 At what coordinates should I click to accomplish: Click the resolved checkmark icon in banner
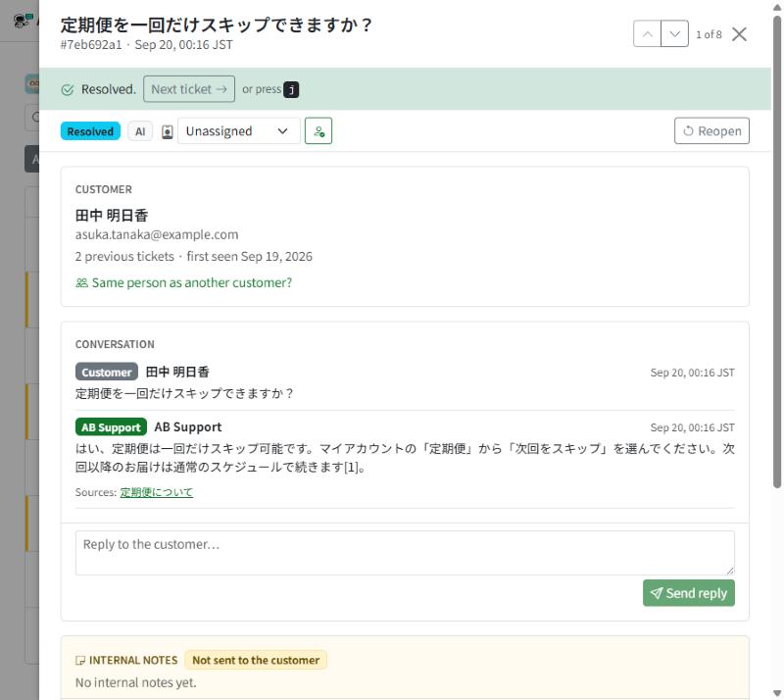67,90
